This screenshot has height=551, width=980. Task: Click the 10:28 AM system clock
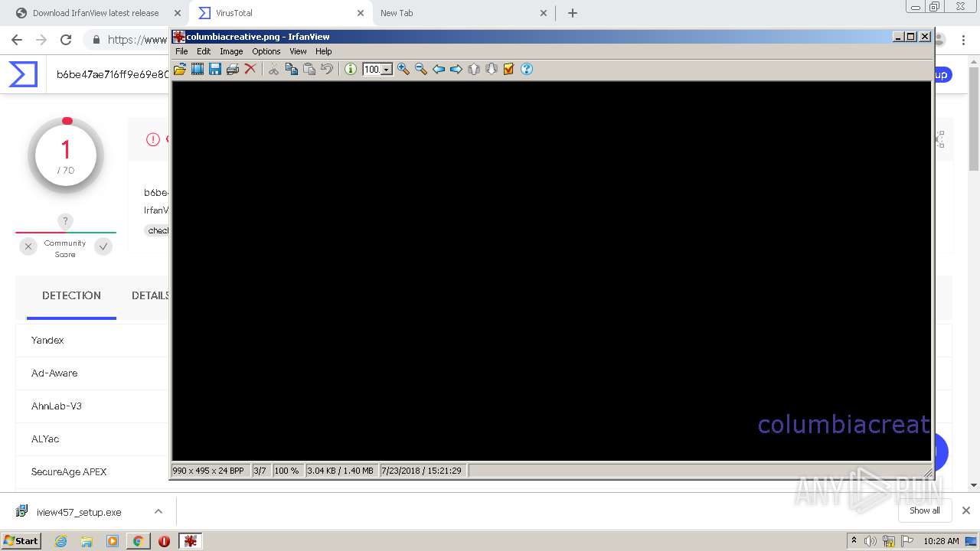(941, 541)
